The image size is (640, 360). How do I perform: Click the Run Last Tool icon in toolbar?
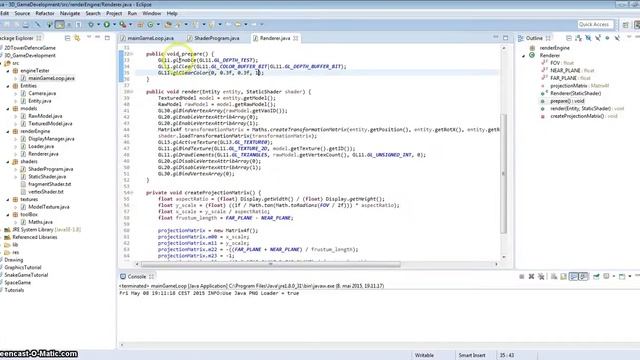(x=122, y=24)
